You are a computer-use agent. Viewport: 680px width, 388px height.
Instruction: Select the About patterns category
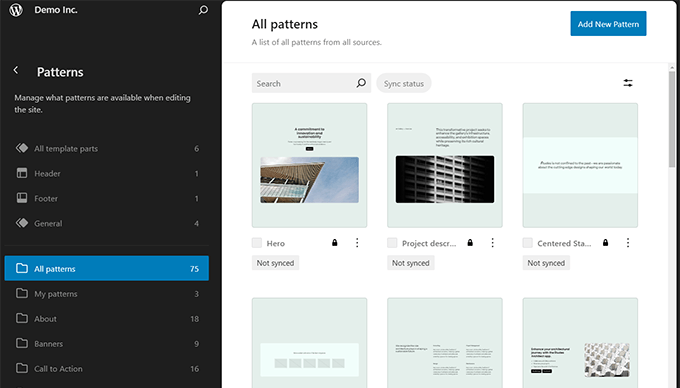pos(107,318)
